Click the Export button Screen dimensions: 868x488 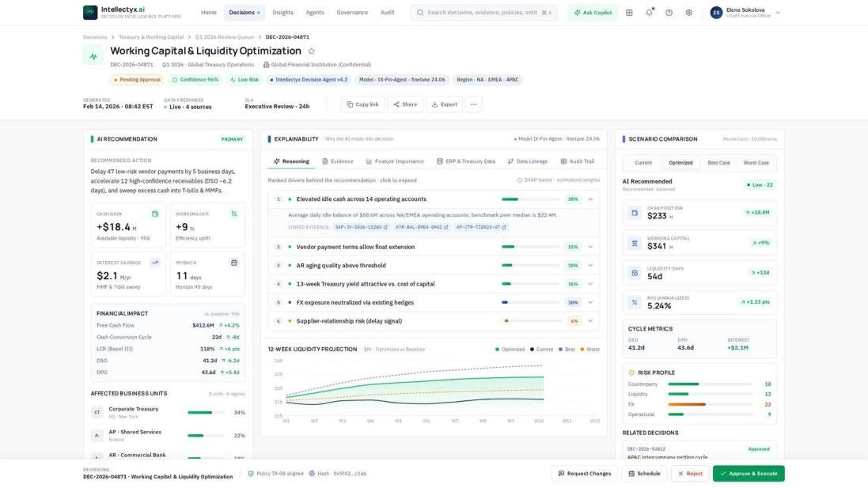(x=445, y=104)
